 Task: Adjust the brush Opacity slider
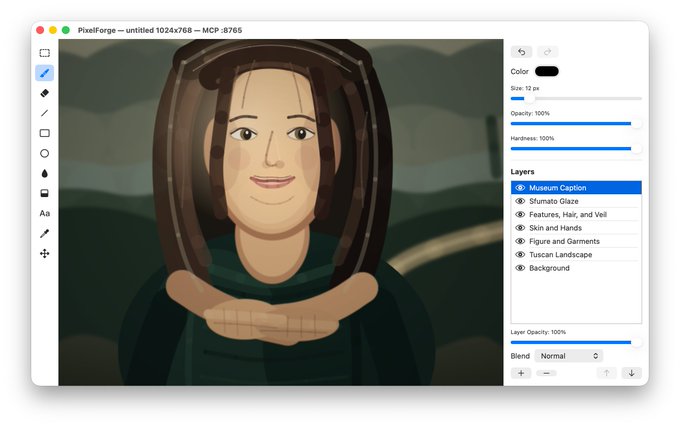coord(576,124)
